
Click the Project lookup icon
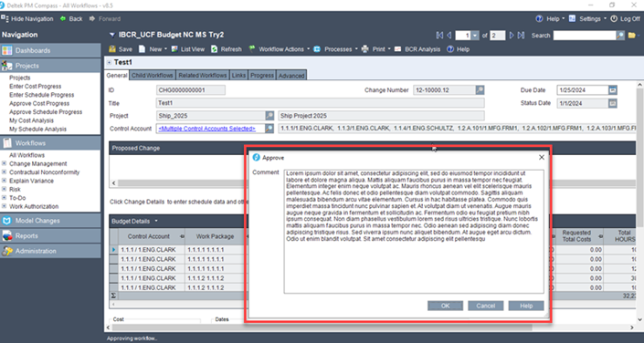tap(269, 116)
